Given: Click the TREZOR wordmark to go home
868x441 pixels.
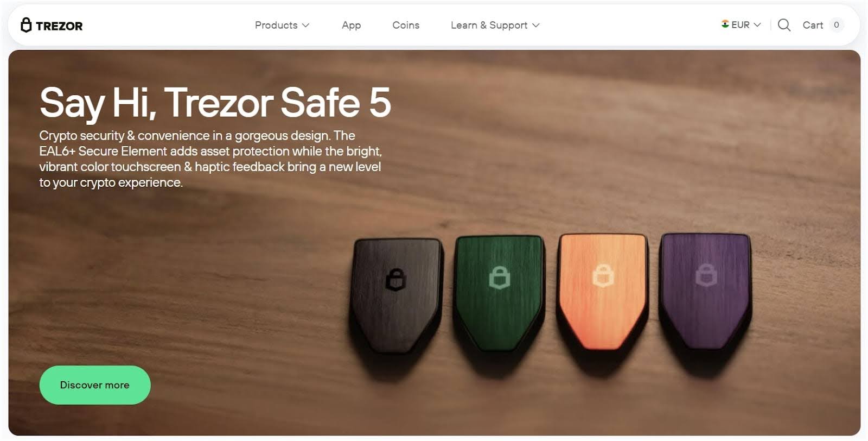Looking at the screenshot, I should pyautogui.click(x=59, y=26).
